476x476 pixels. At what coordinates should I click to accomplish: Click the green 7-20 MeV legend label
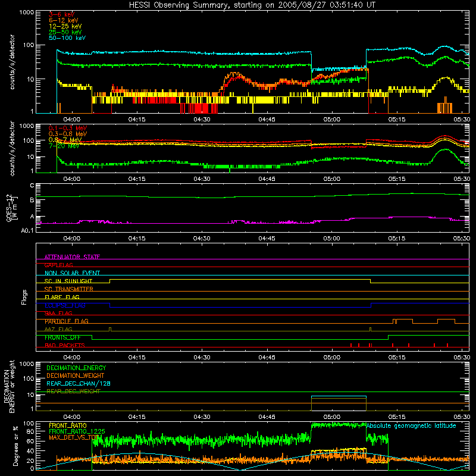coord(64,146)
